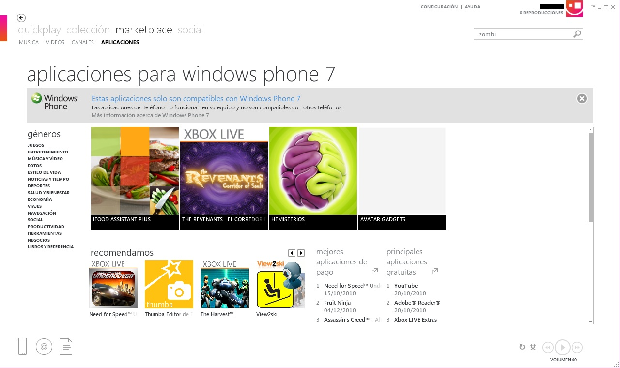Open Xbox LIVE Extras in free list
Viewport: 620px width, 368px height.
pos(415,320)
